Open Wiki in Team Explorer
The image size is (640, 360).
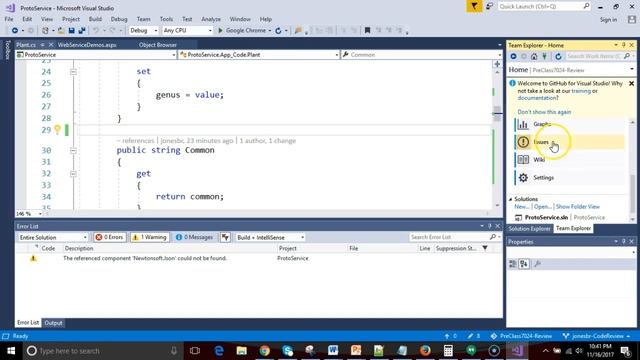569,160
